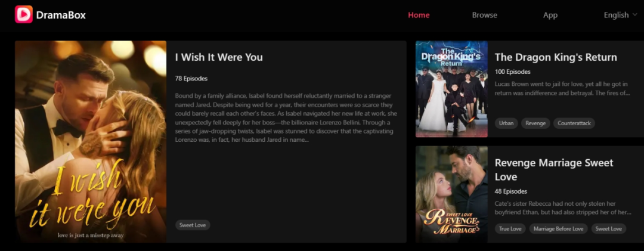The height and width of the screenshot is (251, 644).
Task: Open the I Wish It Were You poster
Action: click(x=91, y=142)
